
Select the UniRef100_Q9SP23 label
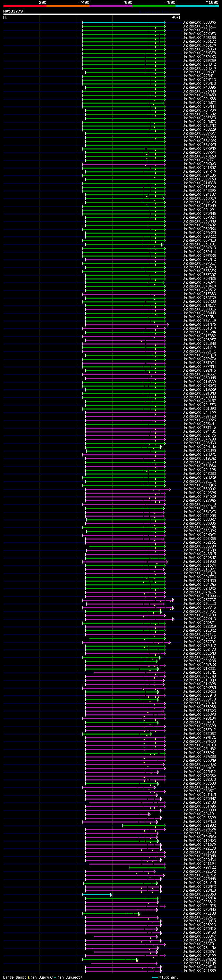(x=199, y=925)
